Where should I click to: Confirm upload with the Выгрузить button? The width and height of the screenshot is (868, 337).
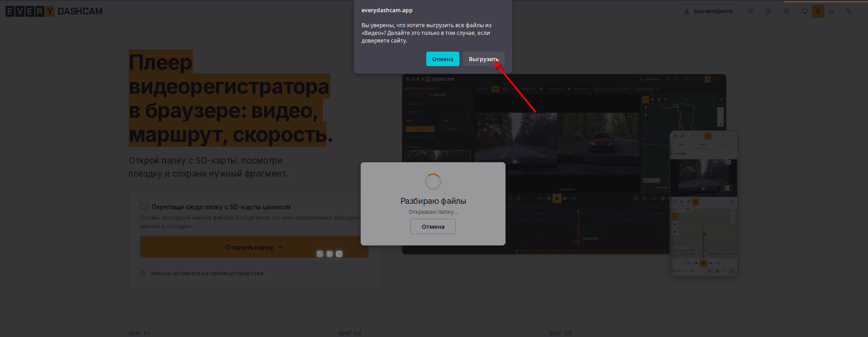483,59
